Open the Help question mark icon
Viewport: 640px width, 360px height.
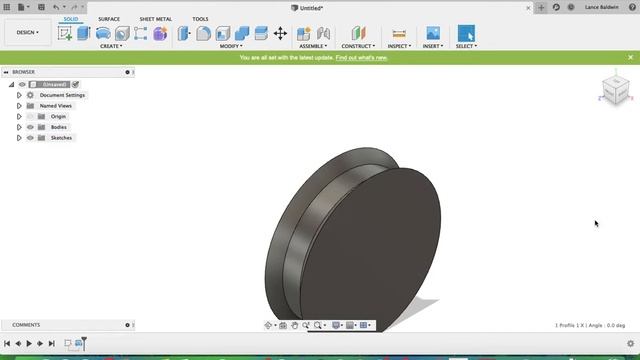632,7
